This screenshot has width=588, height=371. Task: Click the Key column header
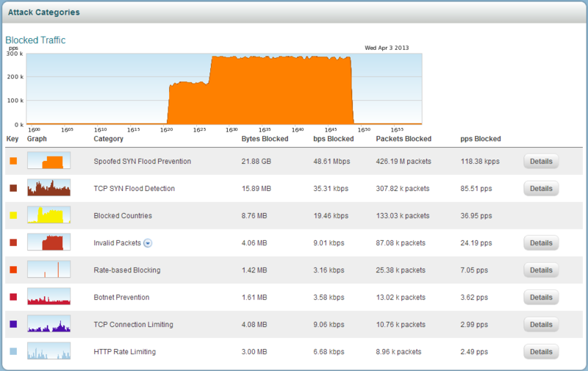(12, 139)
